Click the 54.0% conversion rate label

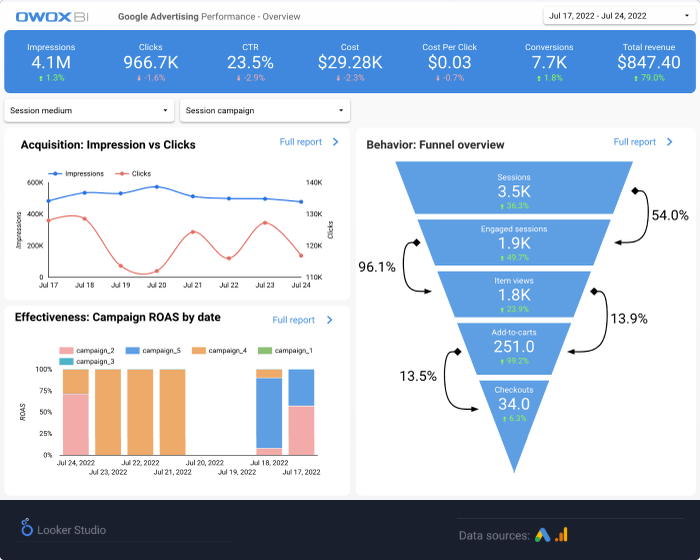point(670,215)
